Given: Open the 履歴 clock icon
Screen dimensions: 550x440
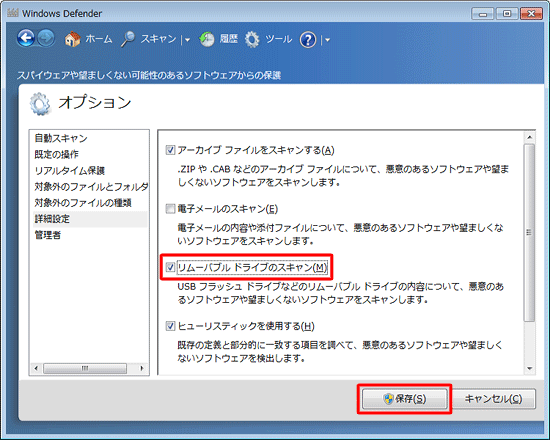Looking at the screenshot, I should click(x=207, y=39).
